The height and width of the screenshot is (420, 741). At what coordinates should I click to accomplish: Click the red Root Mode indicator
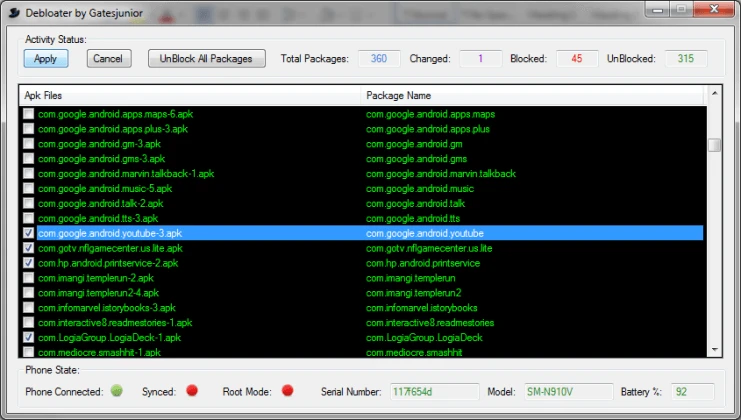pyautogui.click(x=288, y=390)
